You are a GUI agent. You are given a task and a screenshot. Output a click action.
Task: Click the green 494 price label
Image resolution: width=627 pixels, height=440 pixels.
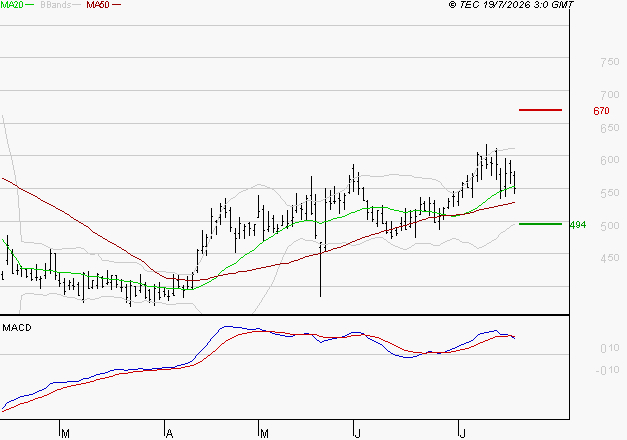578,225
